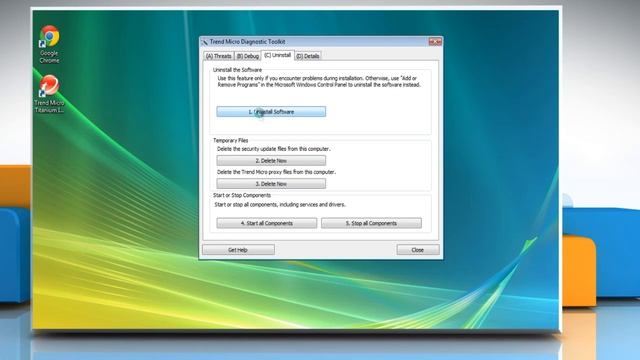Screen dimensions: 640x360
Task: Click the Trend Micro Diagnostic Toolkit title bar text
Action: 247,42
